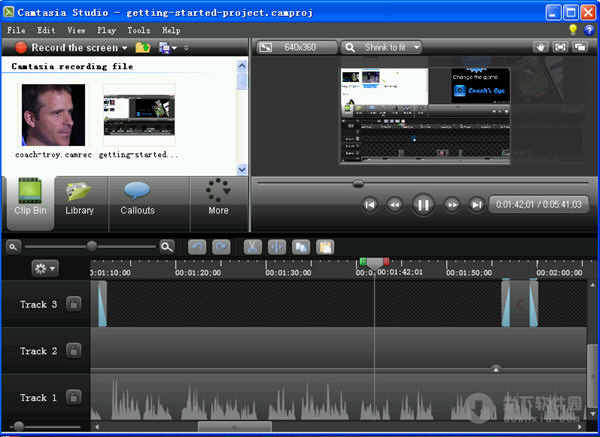Redo the last edit
600x437 pixels.
pyautogui.click(x=222, y=247)
